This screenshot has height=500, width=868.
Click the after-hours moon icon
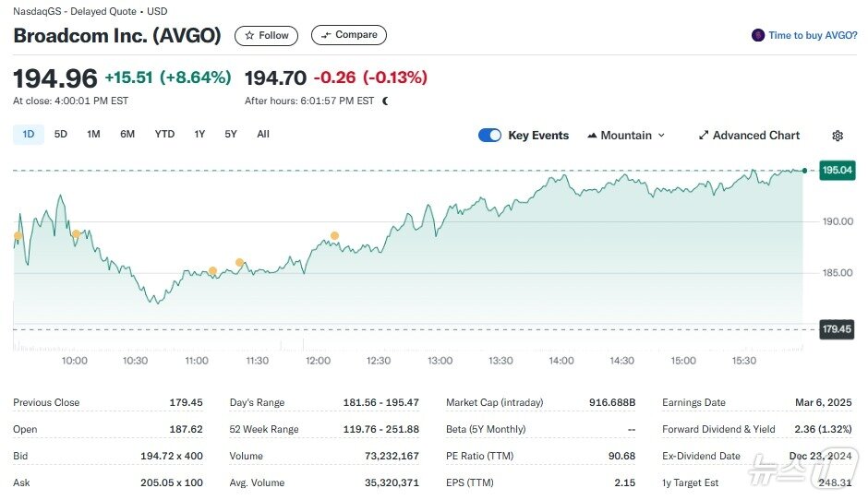click(385, 101)
